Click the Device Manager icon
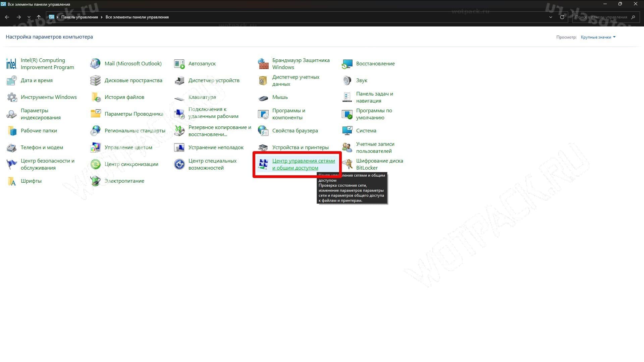The width and height of the screenshot is (644, 362). pyautogui.click(x=179, y=80)
